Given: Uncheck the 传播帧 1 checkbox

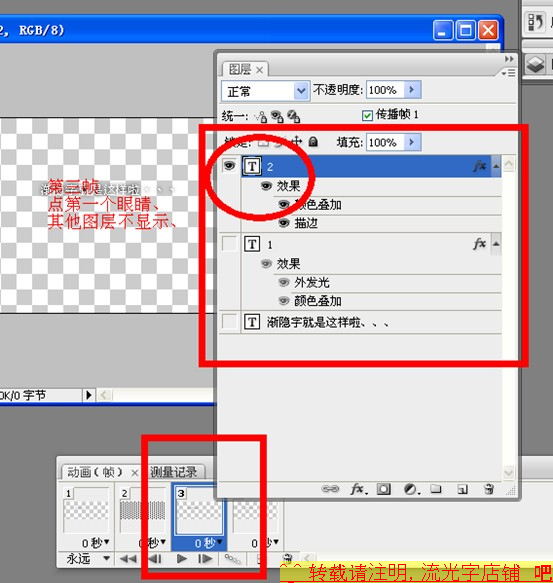Looking at the screenshot, I should click(367, 115).
